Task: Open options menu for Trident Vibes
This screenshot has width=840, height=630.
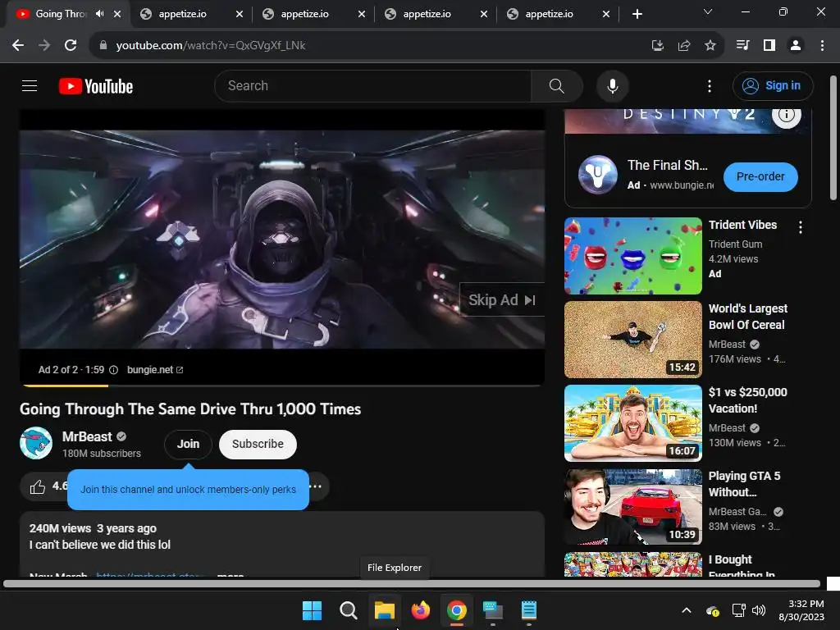Action: (x=801, y=227)
